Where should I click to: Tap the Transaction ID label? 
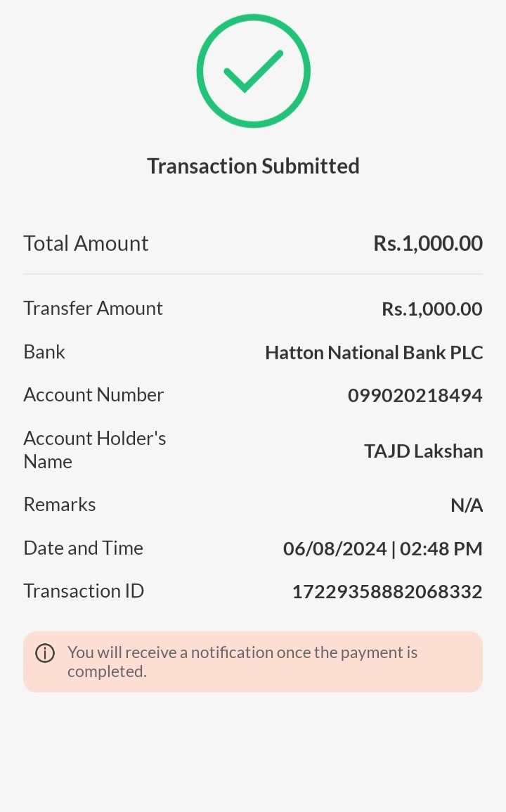pyautogui.click(x=84, y=591)
